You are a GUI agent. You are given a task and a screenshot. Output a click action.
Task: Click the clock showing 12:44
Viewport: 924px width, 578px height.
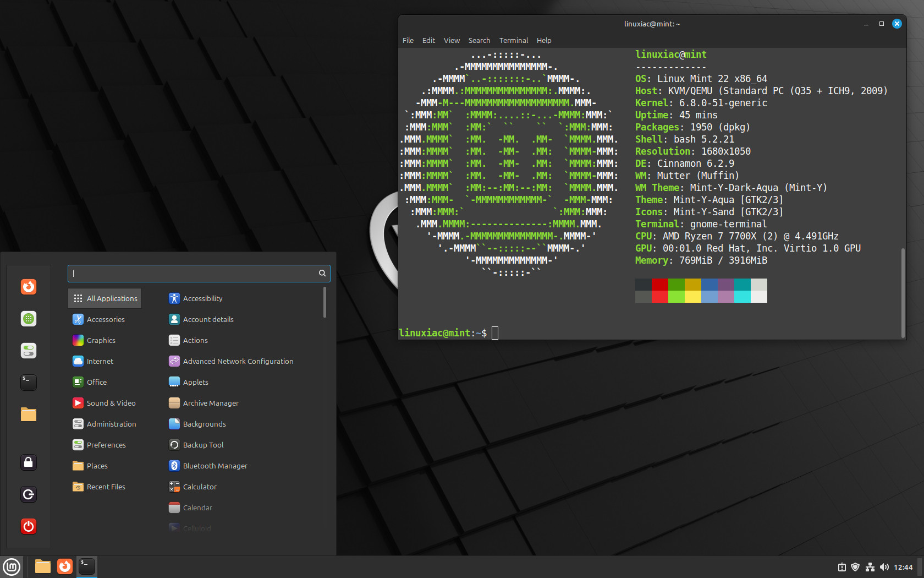pos(903,567)
